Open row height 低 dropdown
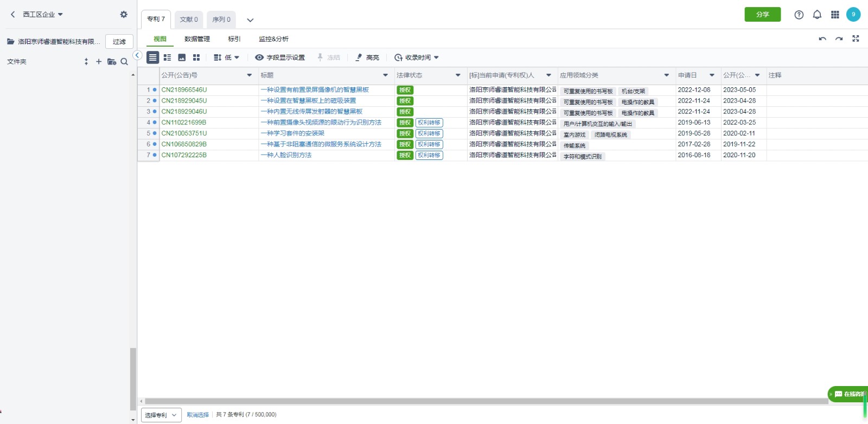Image resolution: width=868 pixels, height=424 pixels. (226, 57)
